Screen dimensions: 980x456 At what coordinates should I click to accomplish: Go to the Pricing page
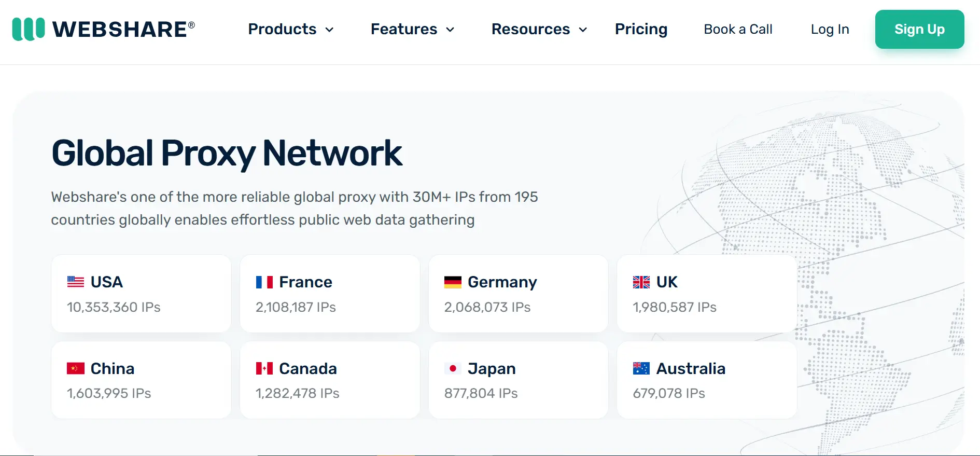(641, 29)
